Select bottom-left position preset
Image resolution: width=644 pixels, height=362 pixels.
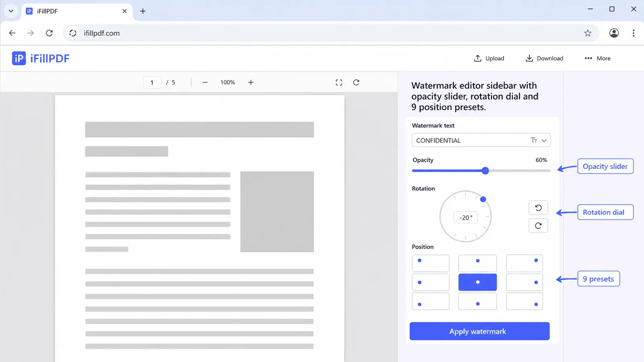pyautogui.click(x=431, y=301)
